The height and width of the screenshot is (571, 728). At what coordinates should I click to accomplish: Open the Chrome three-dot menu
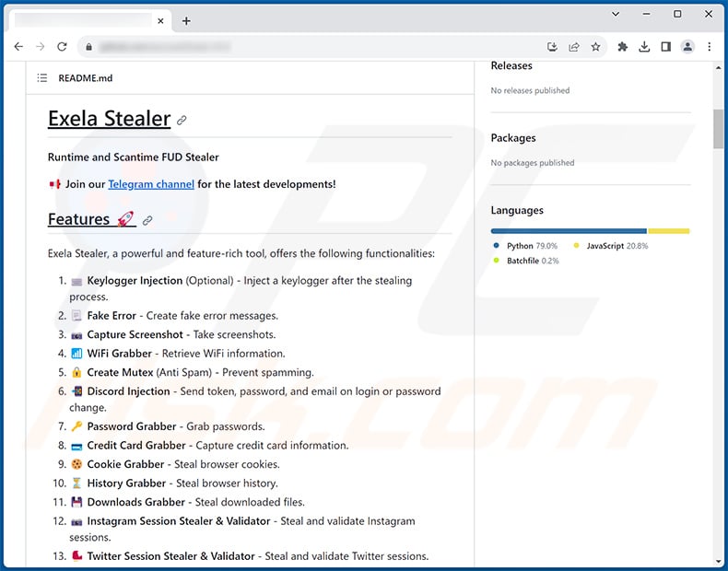(709, 46)
